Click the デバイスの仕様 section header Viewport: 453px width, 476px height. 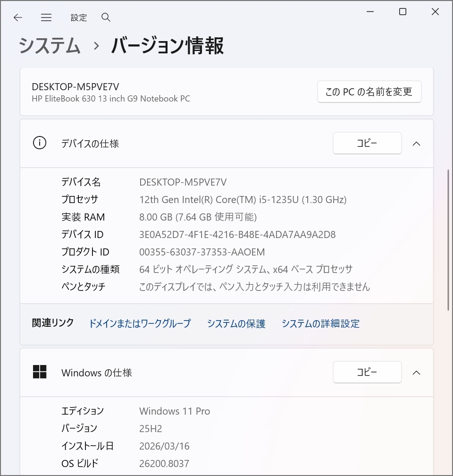(x=90, y=144)
